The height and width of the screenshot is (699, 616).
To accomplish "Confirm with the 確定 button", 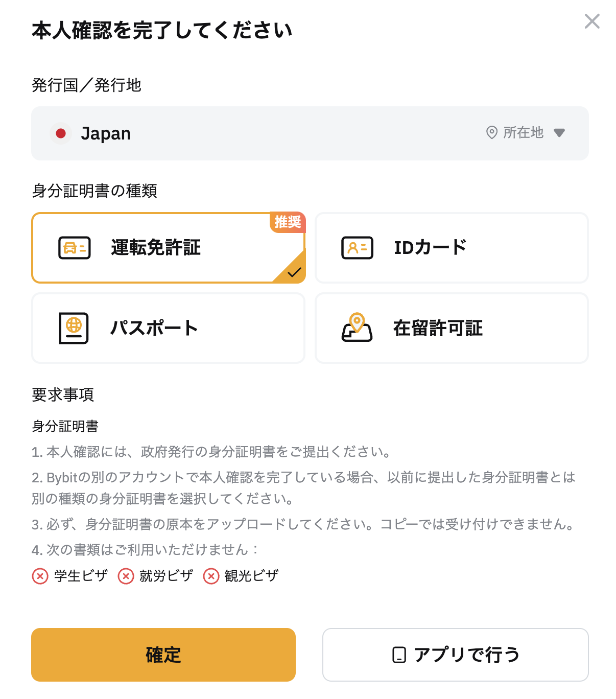I will click(163, 655).
